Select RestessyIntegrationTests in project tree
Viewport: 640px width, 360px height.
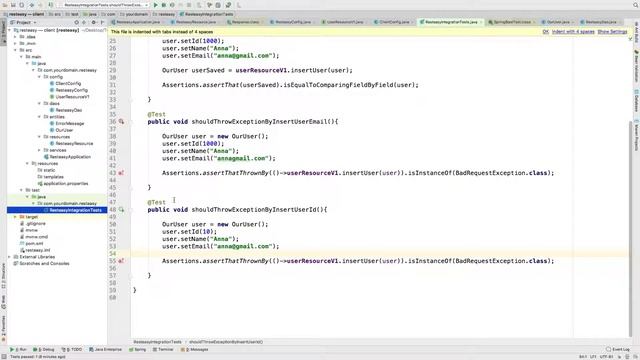72,210
